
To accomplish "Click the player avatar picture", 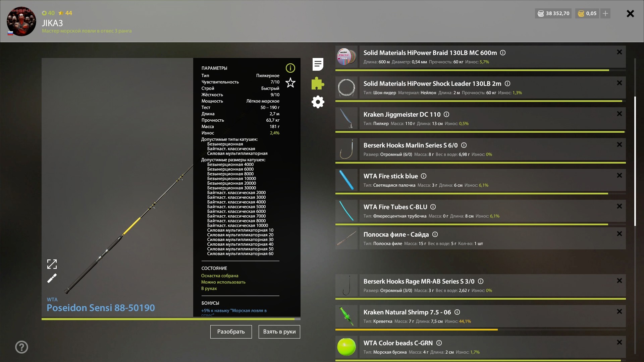I will pos(21,21).
